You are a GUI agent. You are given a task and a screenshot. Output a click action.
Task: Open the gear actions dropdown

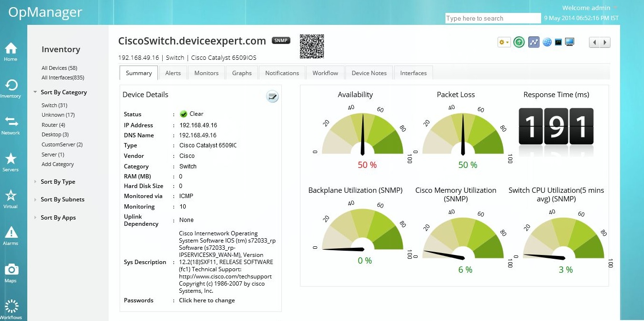point(504,42)
